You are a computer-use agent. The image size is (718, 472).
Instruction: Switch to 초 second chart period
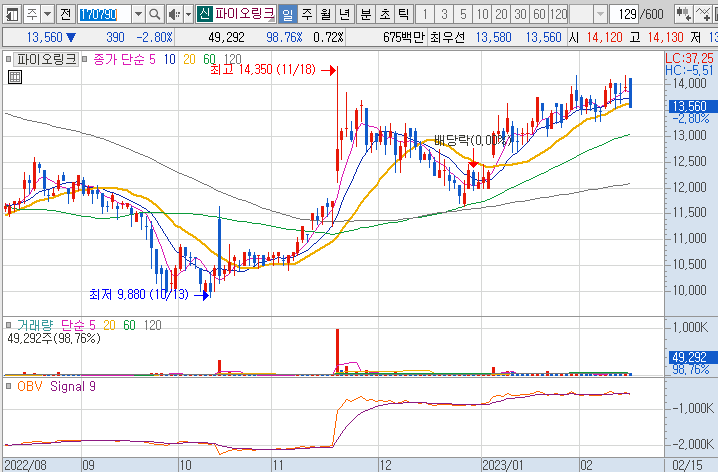[x=385, y=14]
